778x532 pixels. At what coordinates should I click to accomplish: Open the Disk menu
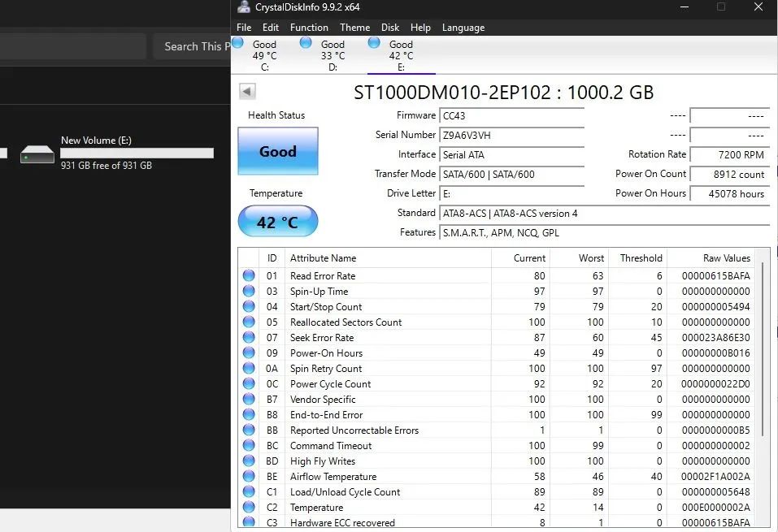(x=390, y=28)
